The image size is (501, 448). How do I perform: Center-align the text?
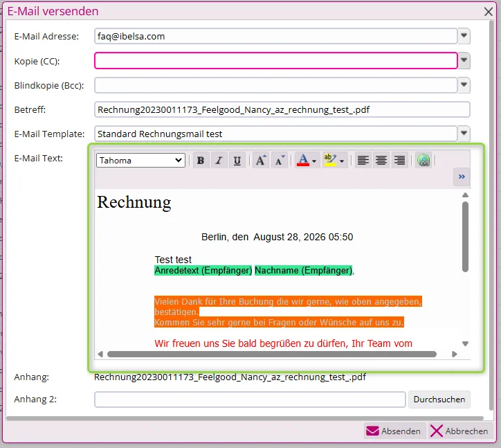click(x=381, y=160)
